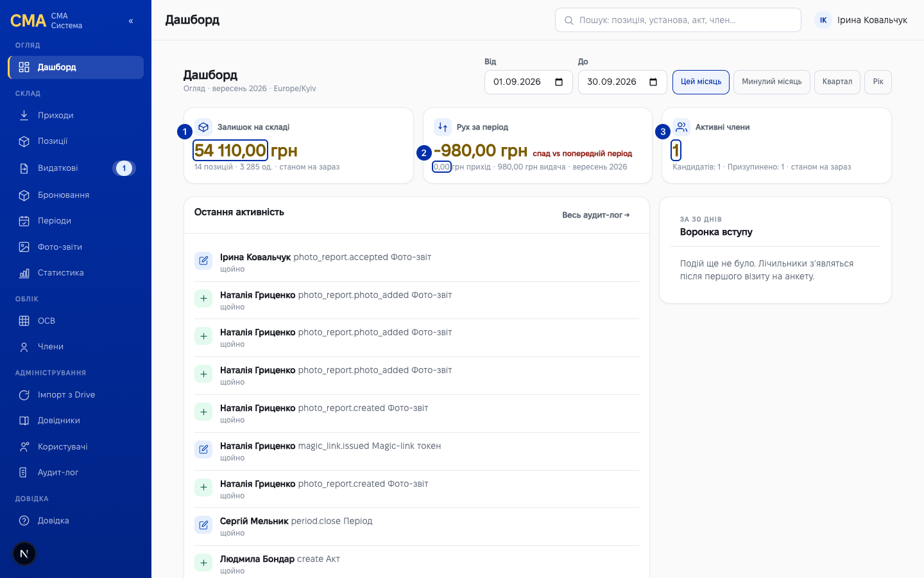Click the Воронка вступу heading
This screenshot has height=578, width=924.
click(x=716, y=232)
